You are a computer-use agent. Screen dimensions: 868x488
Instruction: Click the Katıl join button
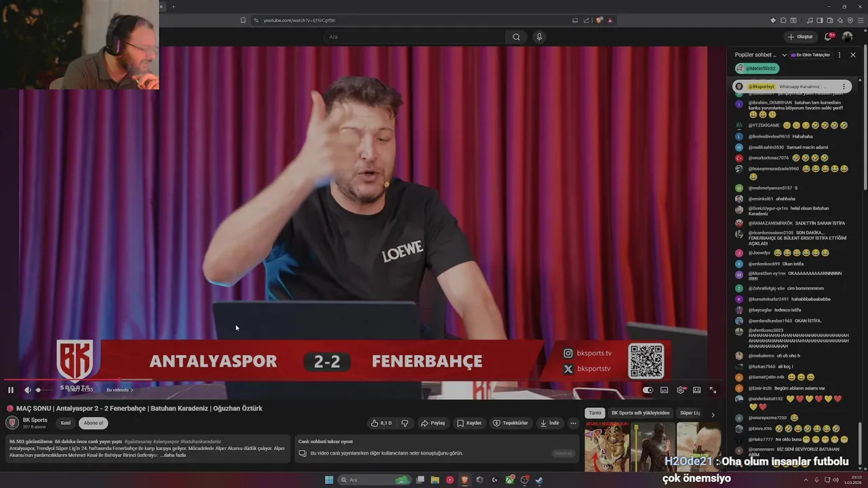(x=66, y=423)
